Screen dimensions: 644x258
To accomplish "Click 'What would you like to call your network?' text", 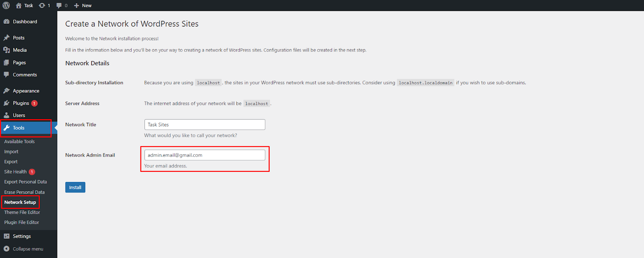I will pos(191,136).
